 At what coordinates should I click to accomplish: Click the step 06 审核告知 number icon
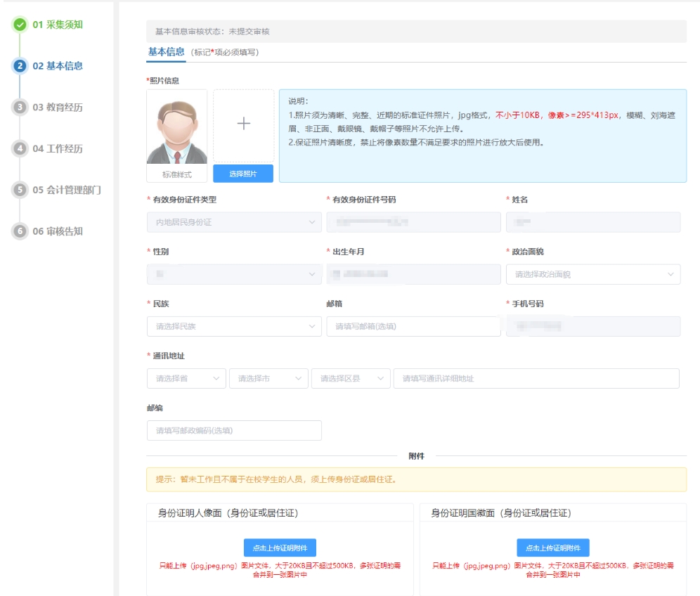20,231
